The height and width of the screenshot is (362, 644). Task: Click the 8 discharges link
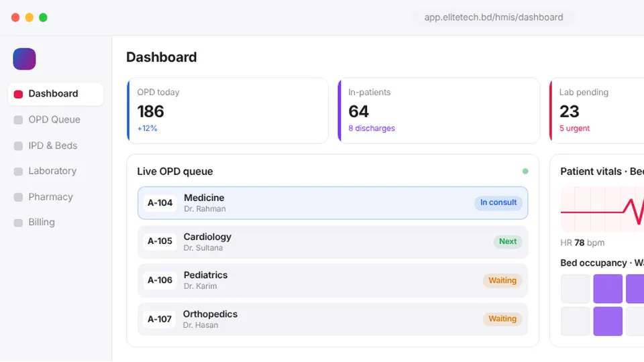point(371,129)
